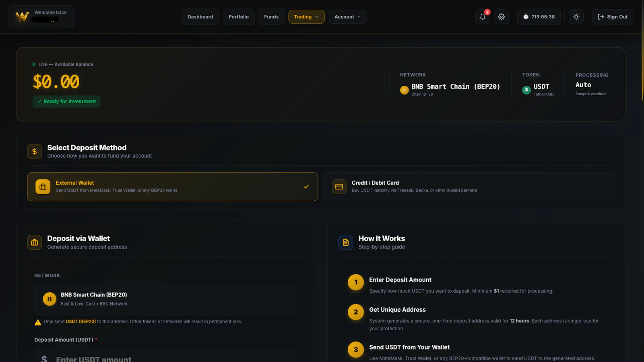Click the 'Chain ID: 56' text
Image resolution: width=644 pixels, height=362 pixels.
tap(422, 95)
